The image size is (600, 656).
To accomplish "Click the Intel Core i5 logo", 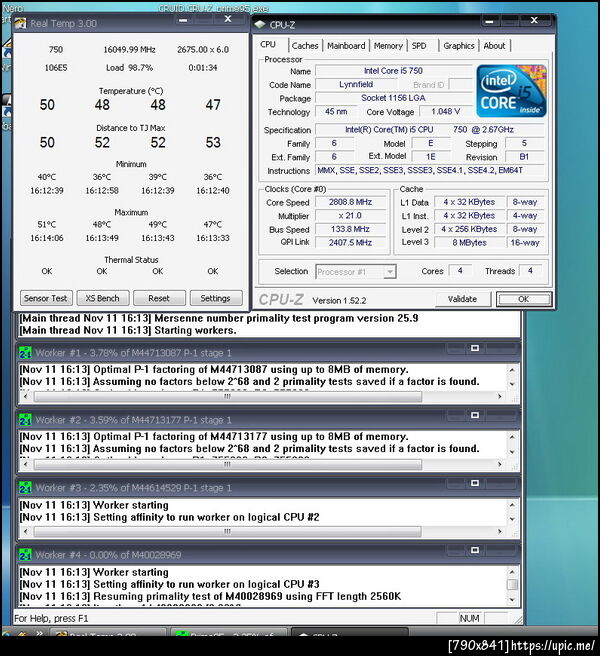I will [511, 91].
